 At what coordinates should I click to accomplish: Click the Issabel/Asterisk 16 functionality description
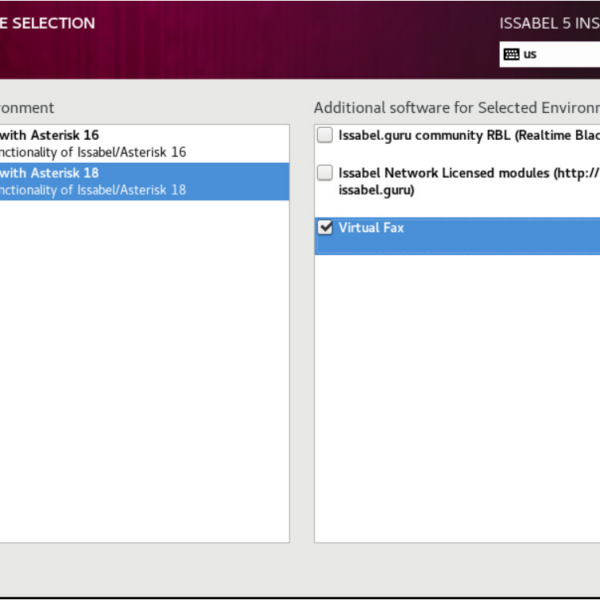[x=92, y=152]
